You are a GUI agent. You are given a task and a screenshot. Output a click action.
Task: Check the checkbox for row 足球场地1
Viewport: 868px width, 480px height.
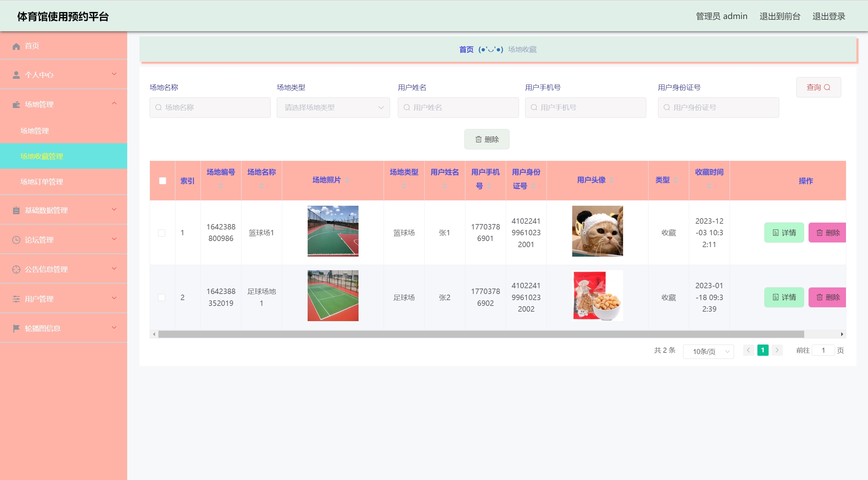pyautogui.click(x=162, y=297)
